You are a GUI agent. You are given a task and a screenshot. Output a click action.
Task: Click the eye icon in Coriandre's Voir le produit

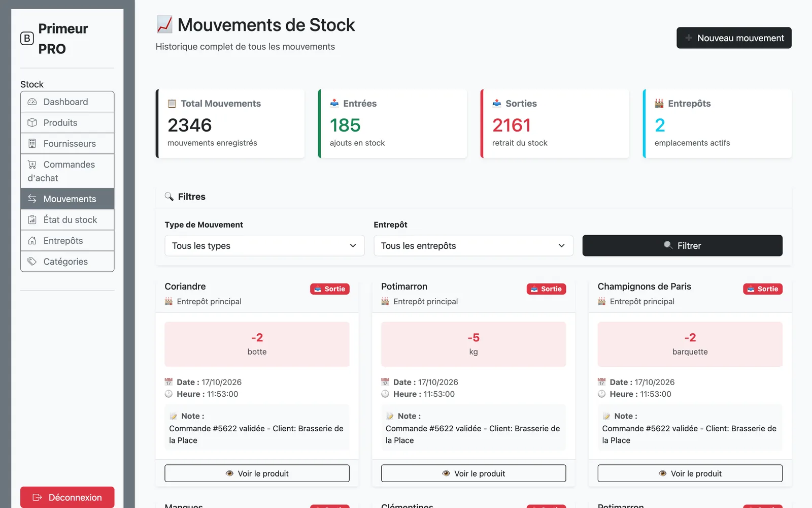[x=229, y=473]
